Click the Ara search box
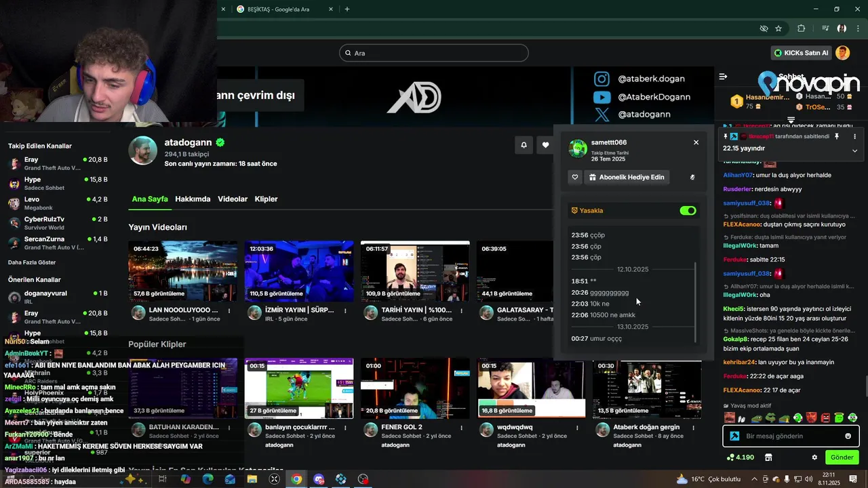 [x=433, y=53]
